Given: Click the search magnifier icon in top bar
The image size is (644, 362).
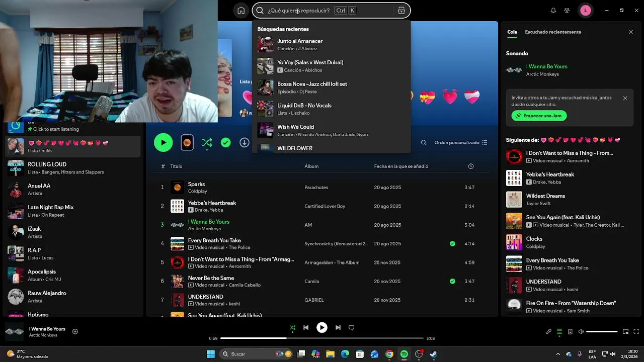Looking at the screenshot, I should [260, 11].
